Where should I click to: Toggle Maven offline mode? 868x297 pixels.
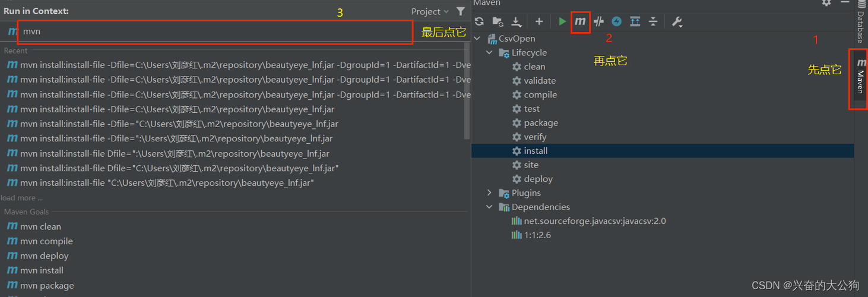pyautogui.click(x=598, y=22)
